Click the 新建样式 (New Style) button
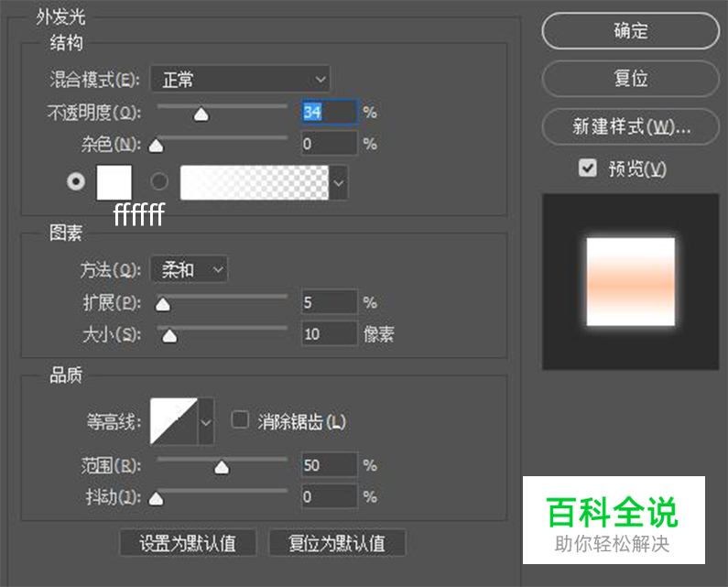 tap(630, 126)
